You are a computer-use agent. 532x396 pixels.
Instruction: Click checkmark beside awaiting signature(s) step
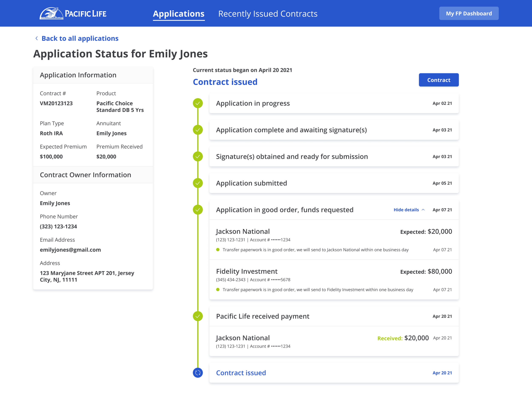tap(198, 130)
